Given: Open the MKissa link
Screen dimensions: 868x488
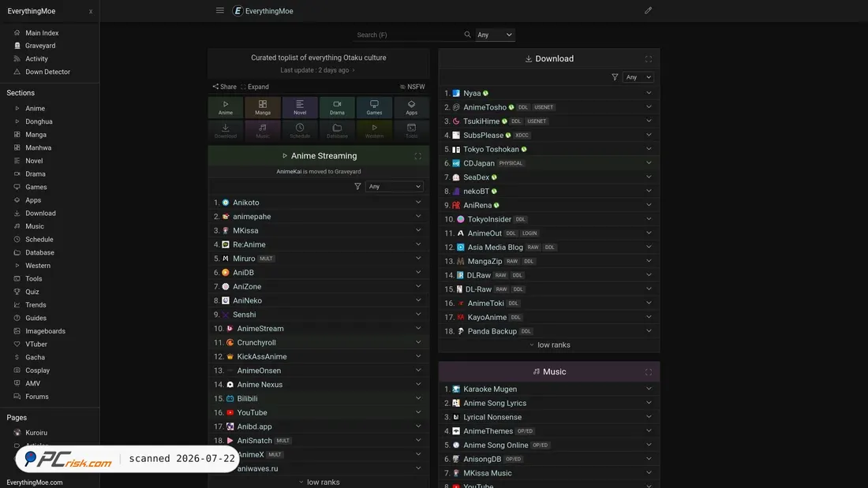Looking at the screenshot, I should [245, 231].
